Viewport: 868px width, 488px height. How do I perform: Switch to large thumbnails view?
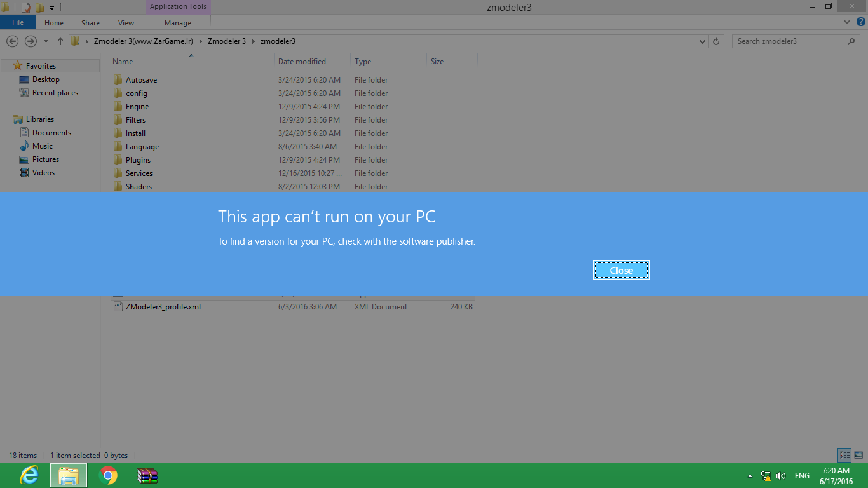tap(858, 456)
